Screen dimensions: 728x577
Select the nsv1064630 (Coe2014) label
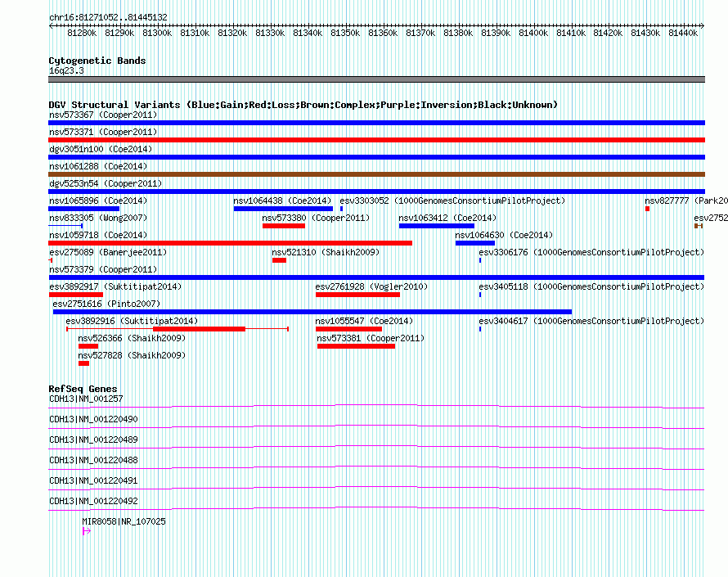504,235
